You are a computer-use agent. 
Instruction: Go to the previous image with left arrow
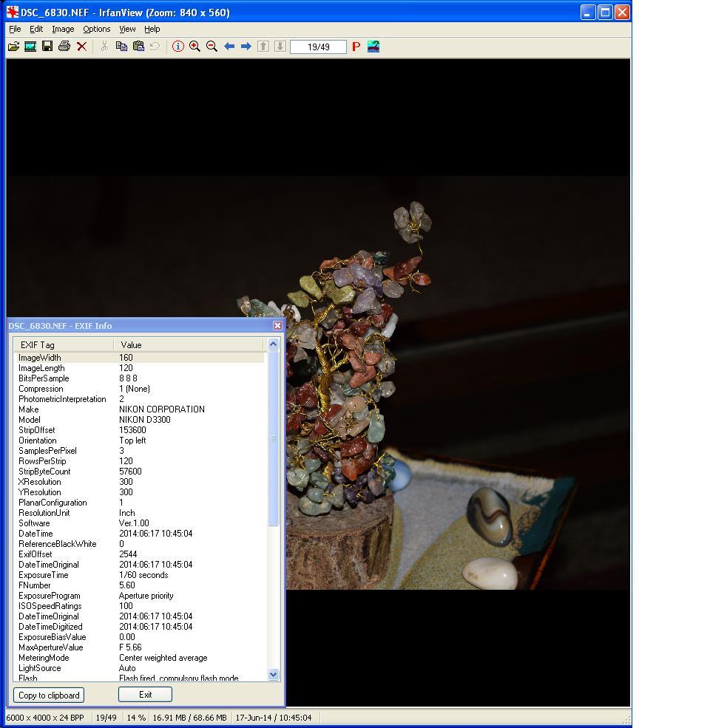[229, 47]
